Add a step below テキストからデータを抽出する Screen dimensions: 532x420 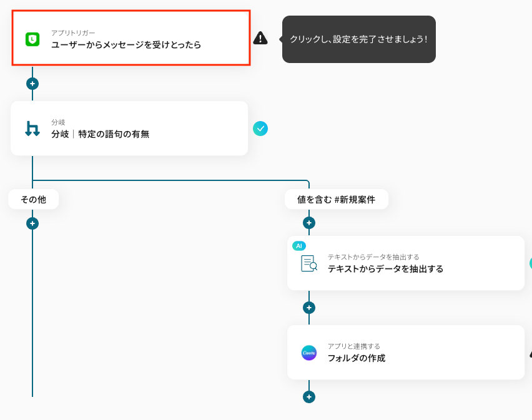308,308
